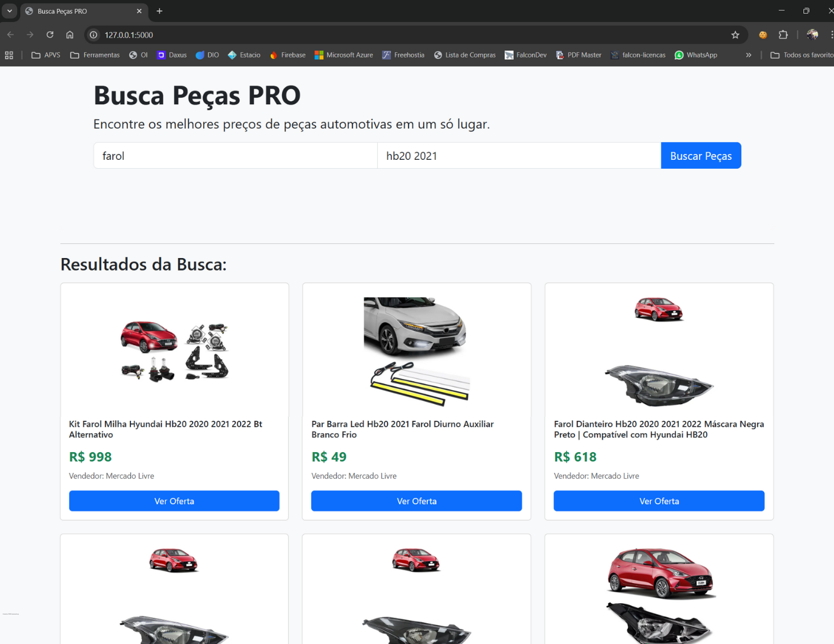Click the Farol Dianteiro Hb20 product image
This screenshot has height=644, width=834.
click(x=659, y=352)
